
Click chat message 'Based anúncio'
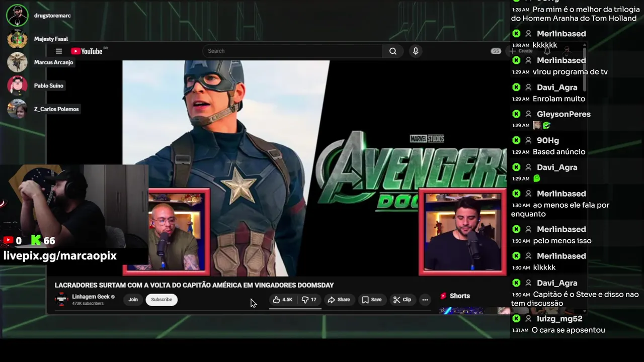coord(559,152)
